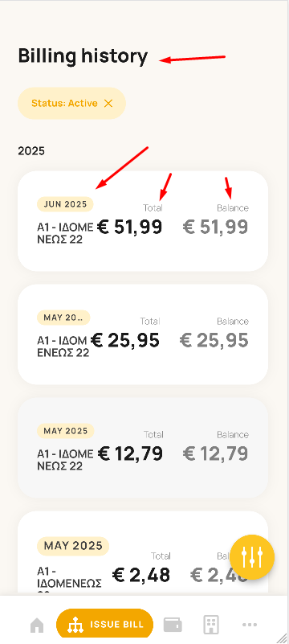The image size is (289, 644).
Task: Select the Status: Active filter chip
Action: (x=71, y=103)
